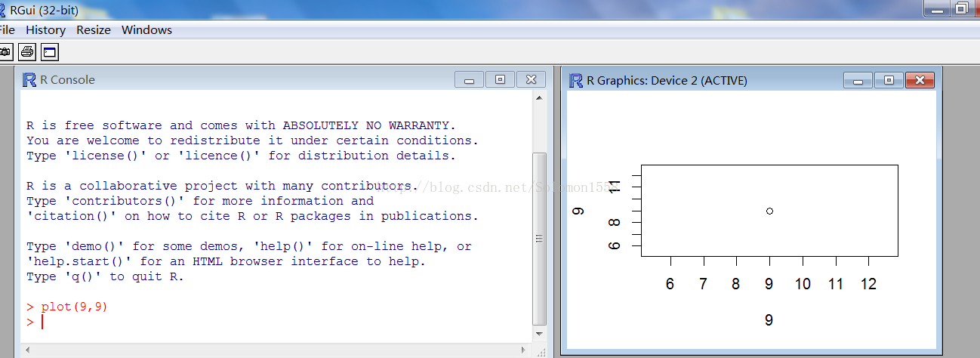Click the x-axis tick label 12
The width and height of the screenshot is (980, 358).
(x=868, y=284)
